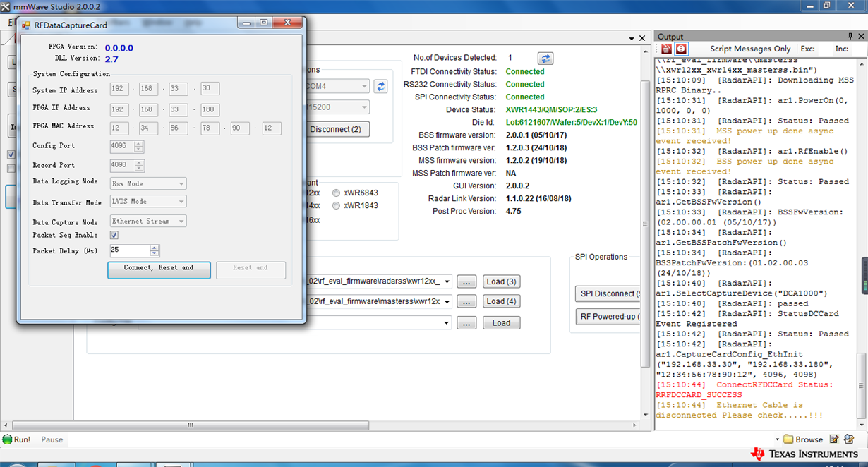Select the xWR6843 radio button

tap(337, 193)
